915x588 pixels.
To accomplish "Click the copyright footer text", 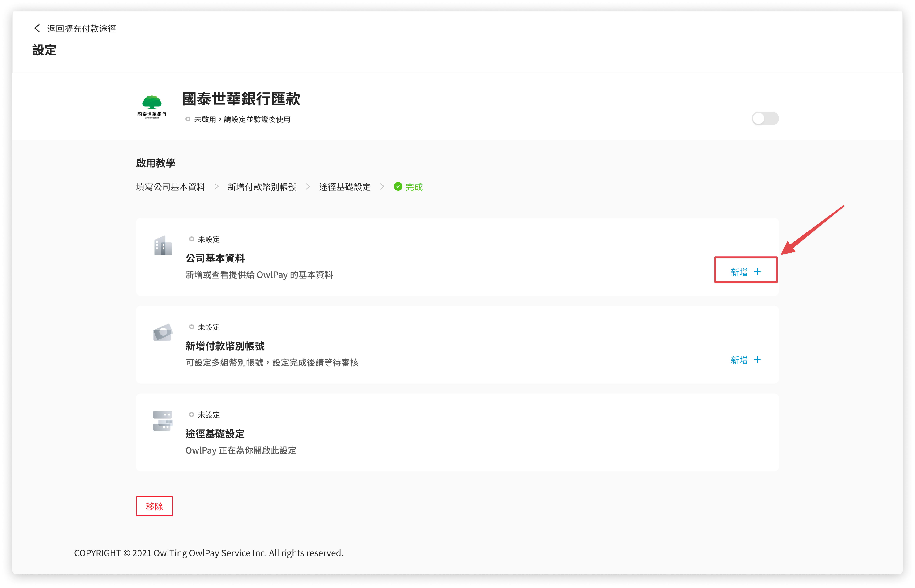I will [209, 553].
